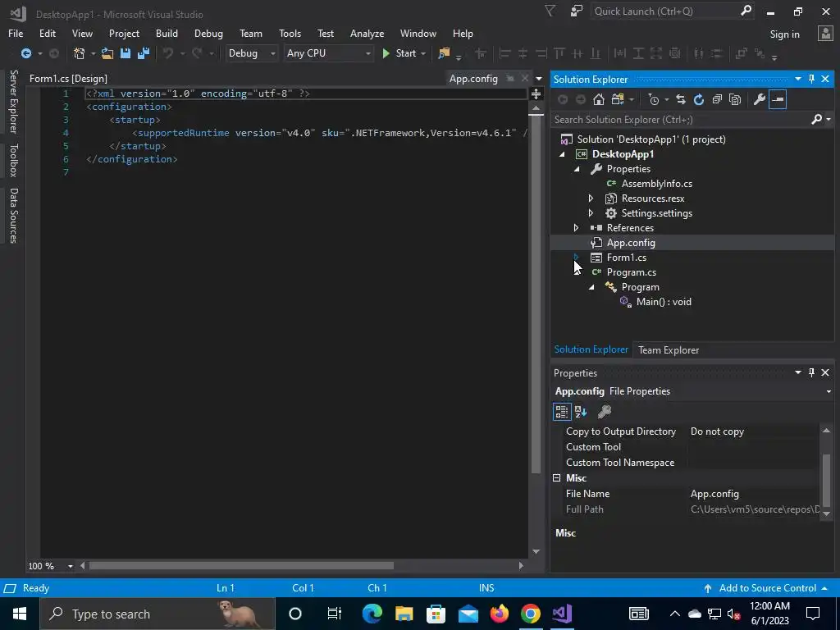Click the account avatar icon near Sign in
The height and width of the screenshot is (630, 840).
coord(825,34)
